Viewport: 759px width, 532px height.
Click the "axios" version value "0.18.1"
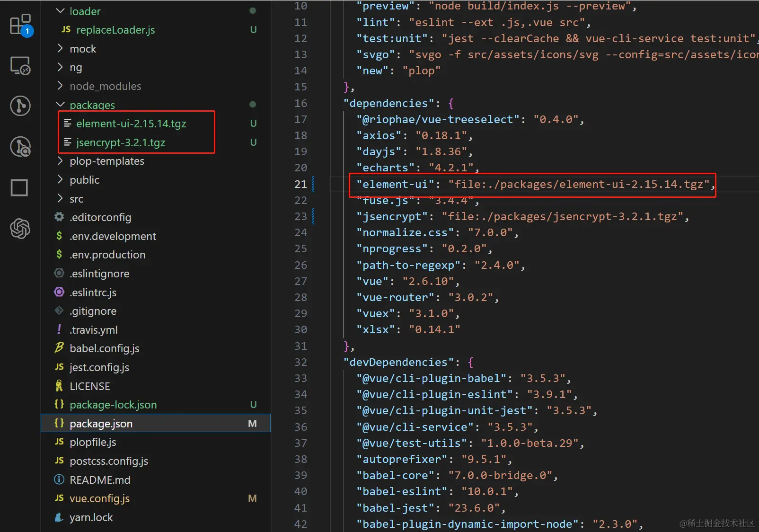441,135
